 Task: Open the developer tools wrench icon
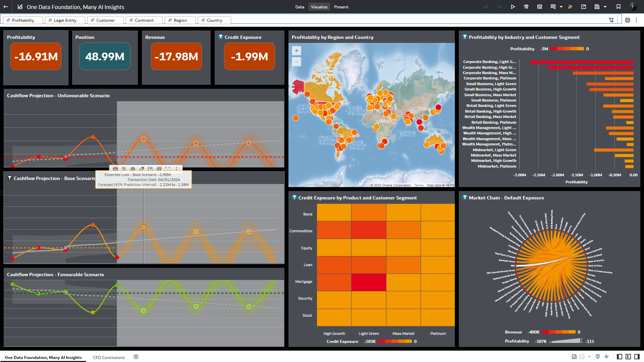[x=526, y=7]
